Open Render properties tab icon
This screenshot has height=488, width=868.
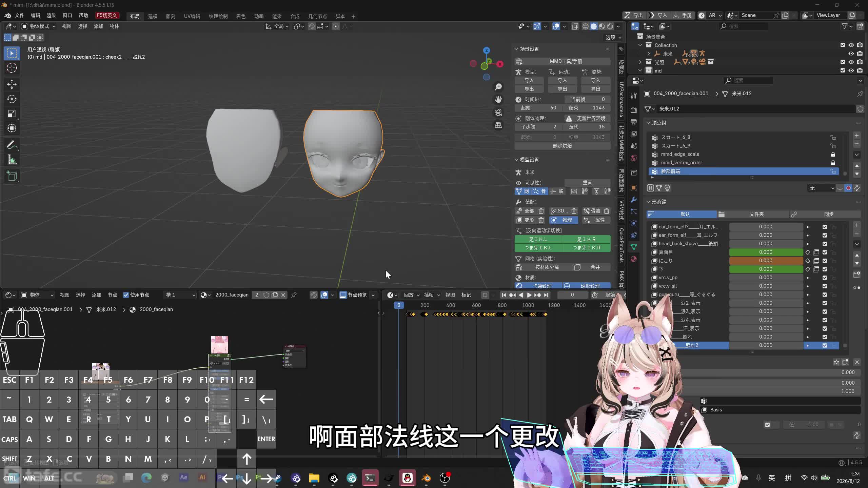tap(633, 110)
